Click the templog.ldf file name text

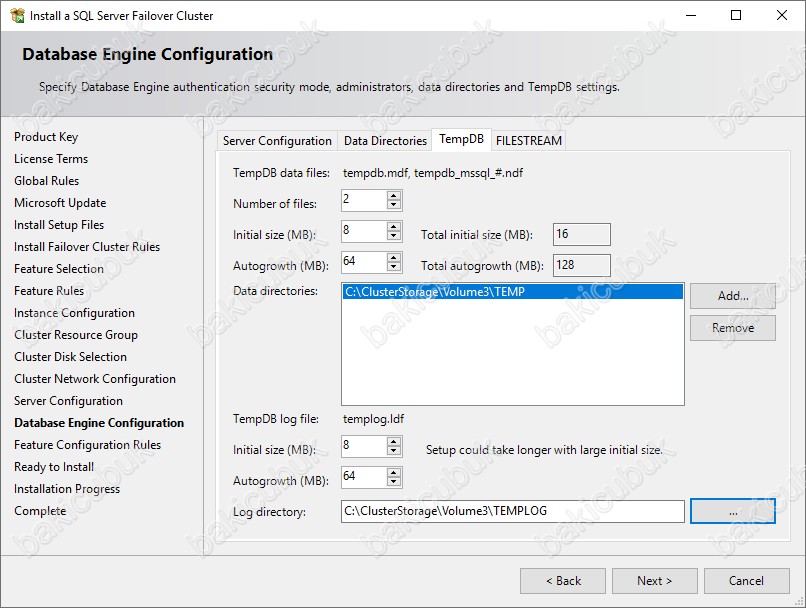373,419
